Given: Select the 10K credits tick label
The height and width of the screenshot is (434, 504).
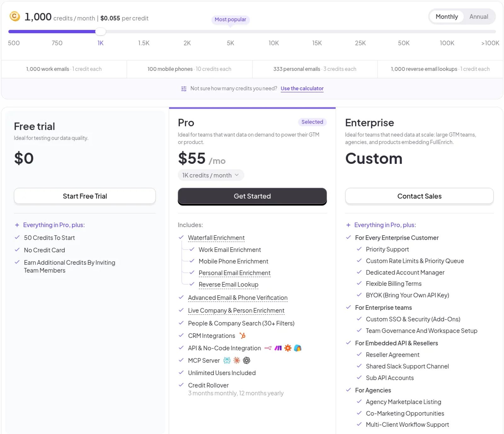Looking at the screenshot, I should pyautogui.click(x=274, y=43).
